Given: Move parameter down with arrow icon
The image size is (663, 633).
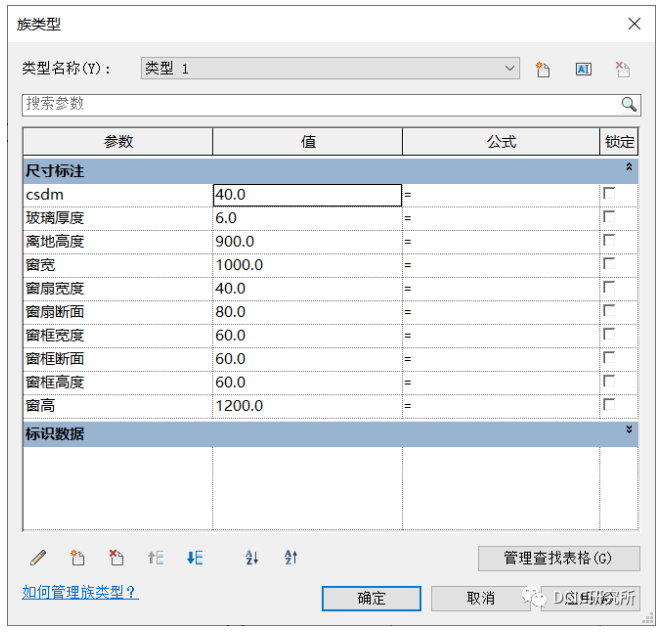Looking at the screenshot, I should coord(195,557).
